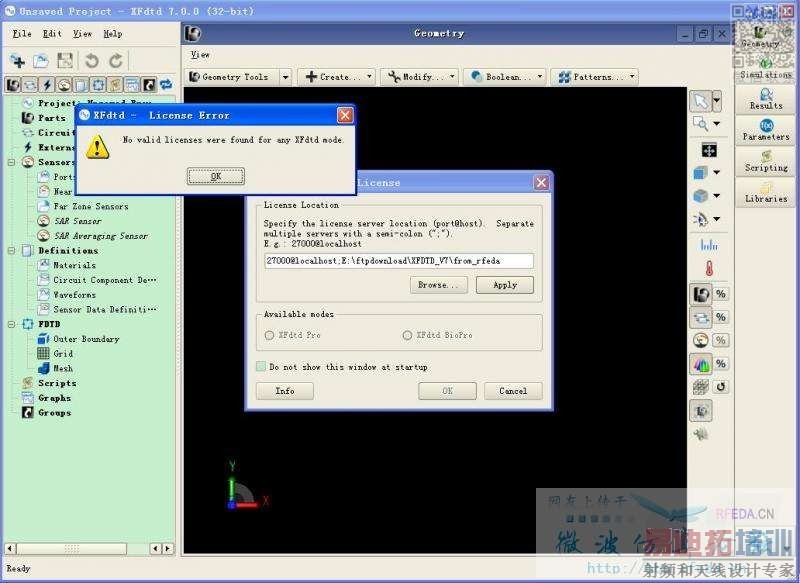Click the license server location text field
The image size is (800, 583).
point(399,261)
